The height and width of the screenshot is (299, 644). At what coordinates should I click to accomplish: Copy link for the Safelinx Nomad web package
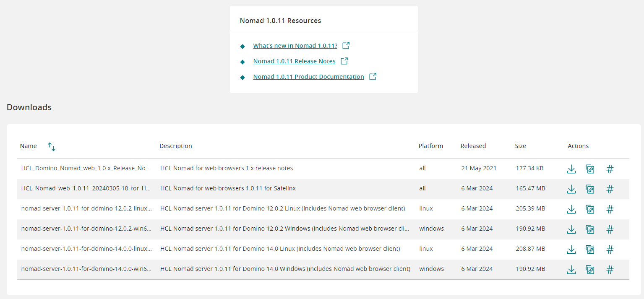590,189
